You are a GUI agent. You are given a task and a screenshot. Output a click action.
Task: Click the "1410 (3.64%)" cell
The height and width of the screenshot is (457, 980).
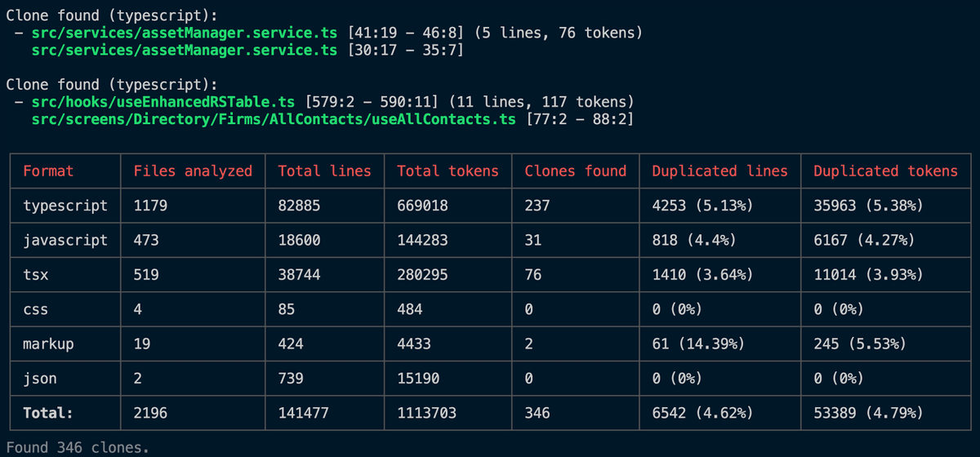702,275
